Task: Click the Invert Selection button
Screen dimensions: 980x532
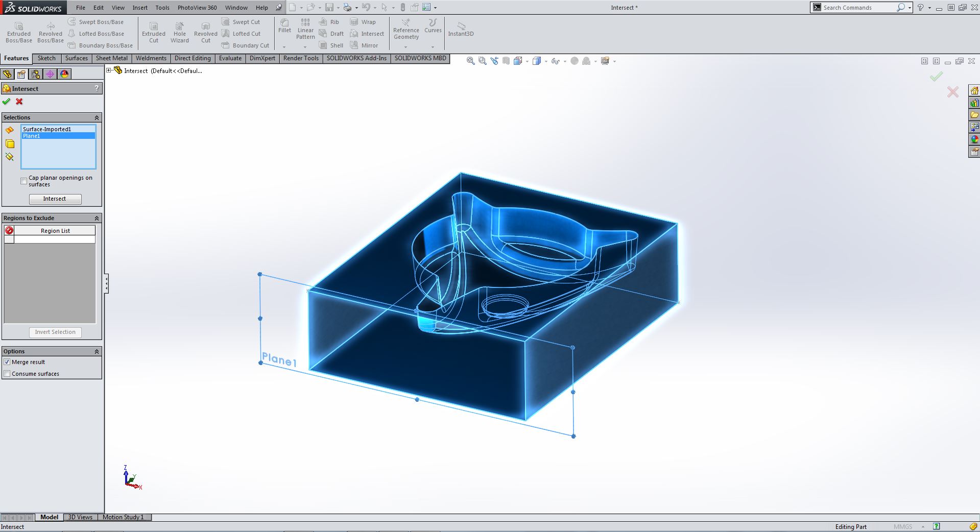Action: [x=55, y=332]
